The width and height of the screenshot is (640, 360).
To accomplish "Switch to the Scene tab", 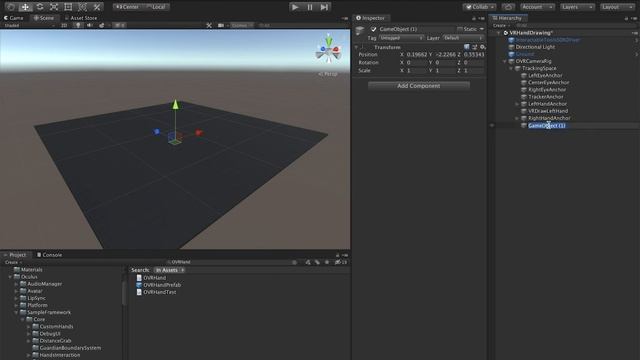I will (44, 18).
